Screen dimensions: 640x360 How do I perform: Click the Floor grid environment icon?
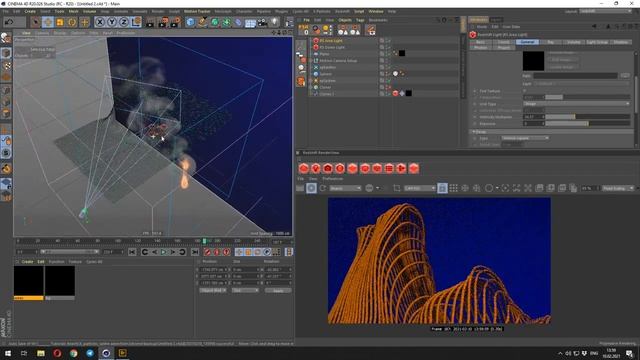tap(250, 22)
